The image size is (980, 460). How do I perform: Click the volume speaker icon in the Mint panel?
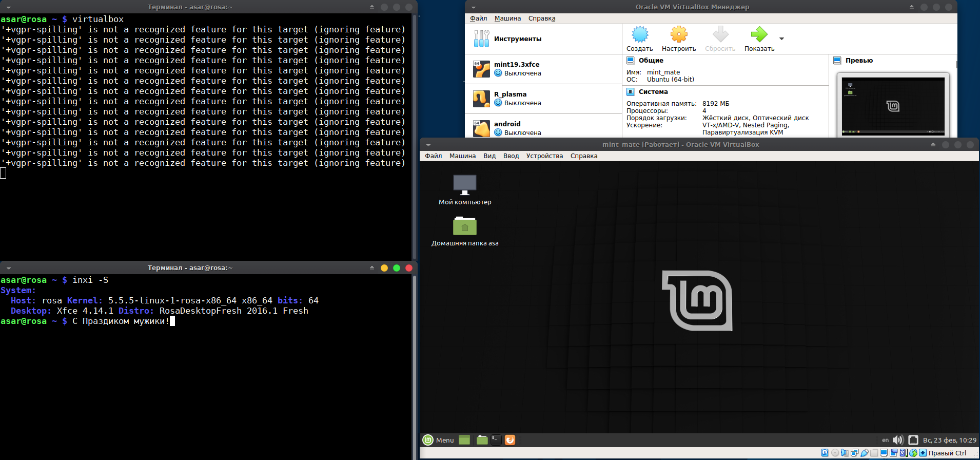897,440
